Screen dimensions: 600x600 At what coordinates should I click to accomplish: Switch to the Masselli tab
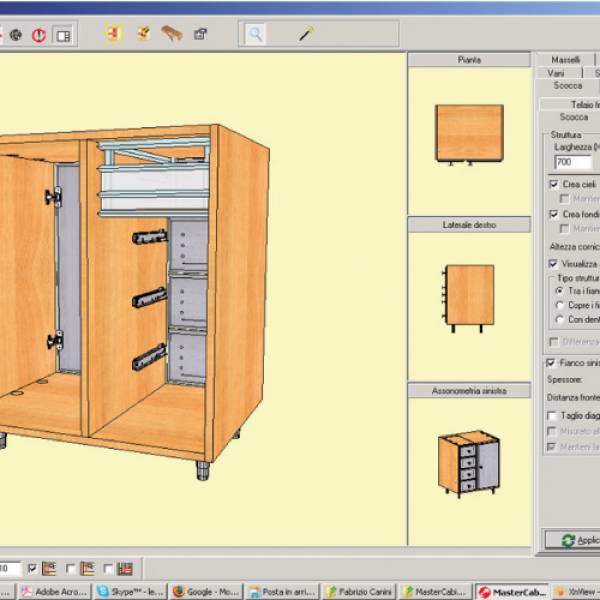tap(567, 60)
